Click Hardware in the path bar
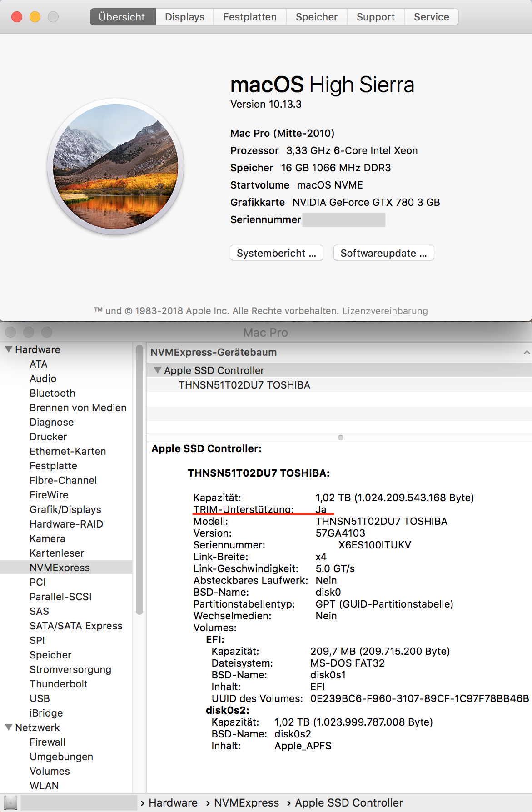 pos(173,803)
